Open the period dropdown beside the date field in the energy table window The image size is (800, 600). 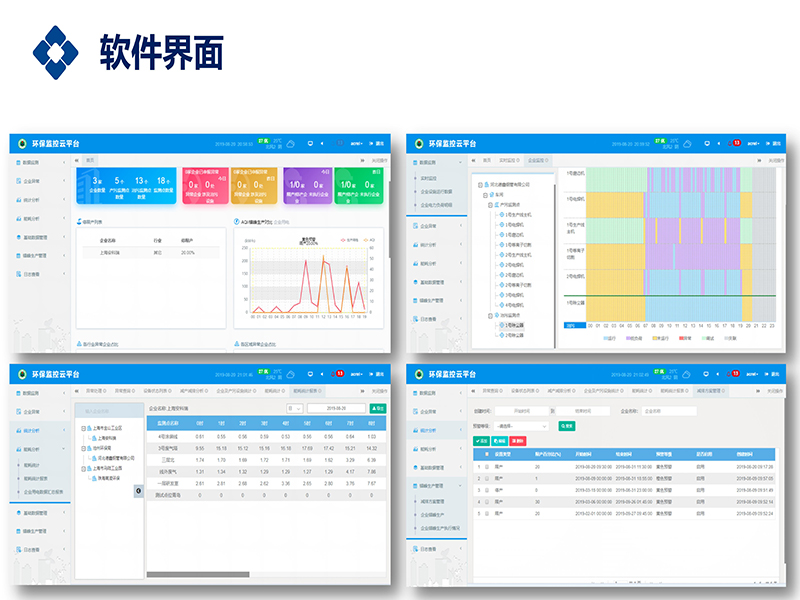pos(295,409)
